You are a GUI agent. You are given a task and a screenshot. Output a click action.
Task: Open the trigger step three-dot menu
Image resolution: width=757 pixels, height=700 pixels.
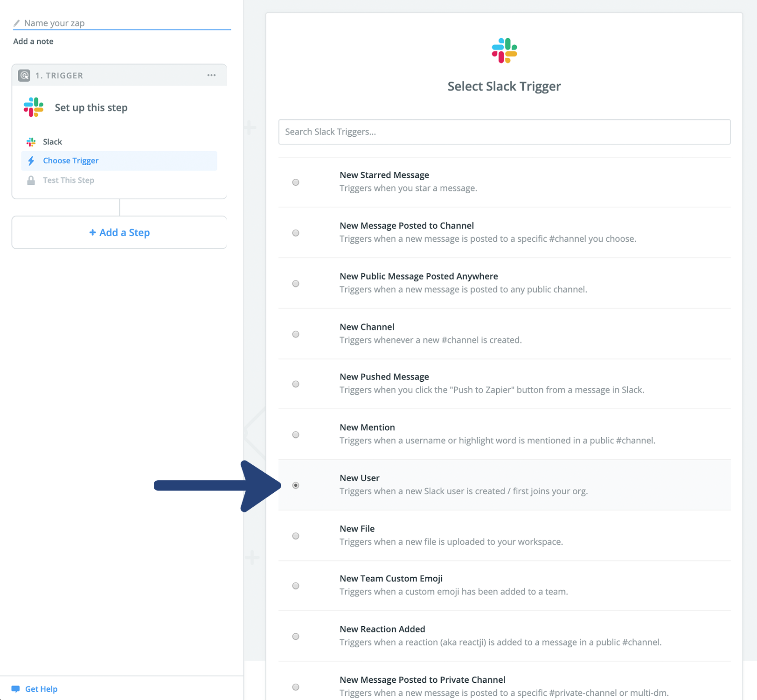[x=212, y=75]
